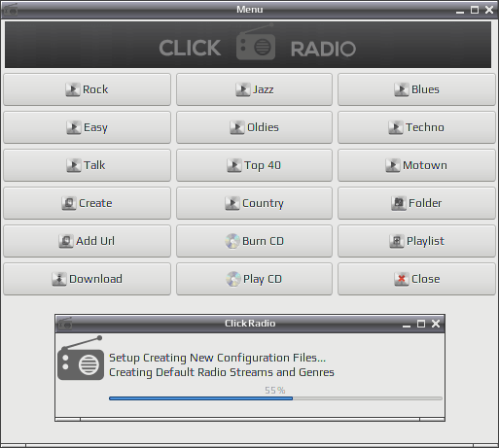Choose the Techno genre
499x448 pixels.
click(416, 127)
